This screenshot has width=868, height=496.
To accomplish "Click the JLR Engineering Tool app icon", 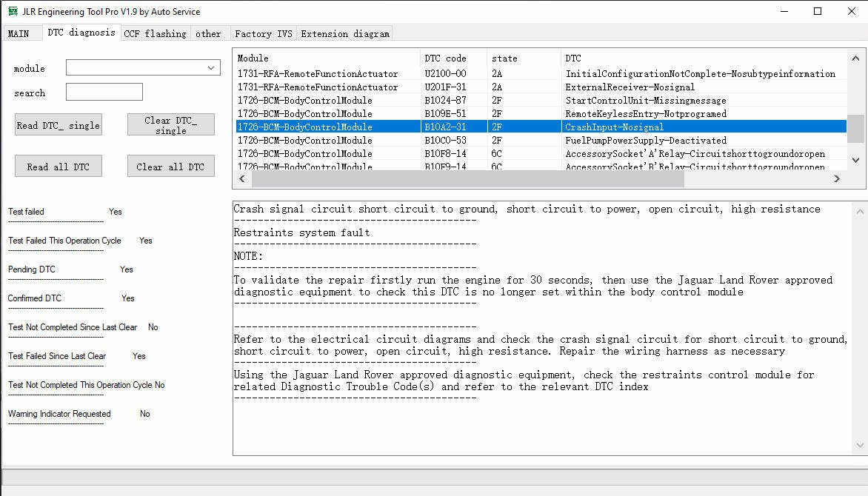I will coord(13,11).
